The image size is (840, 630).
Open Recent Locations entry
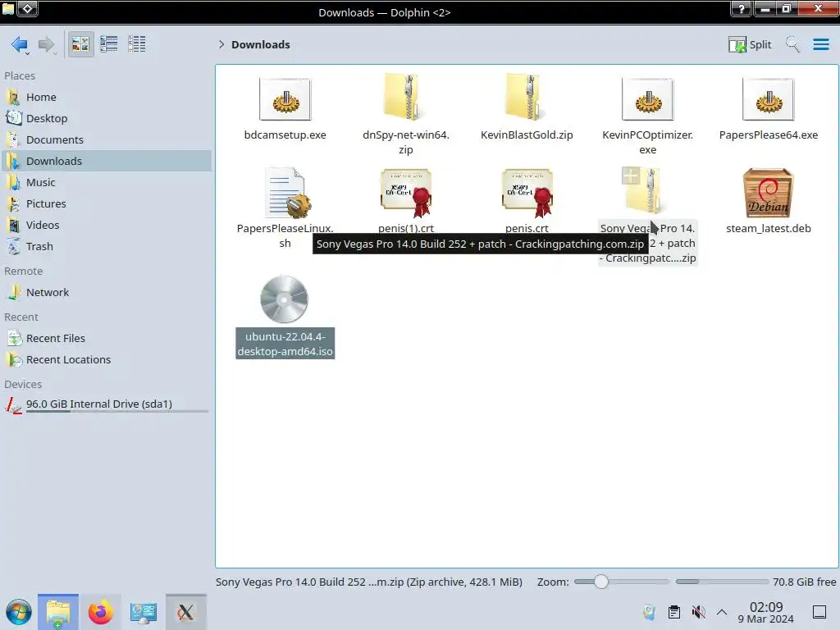[107, 360]
